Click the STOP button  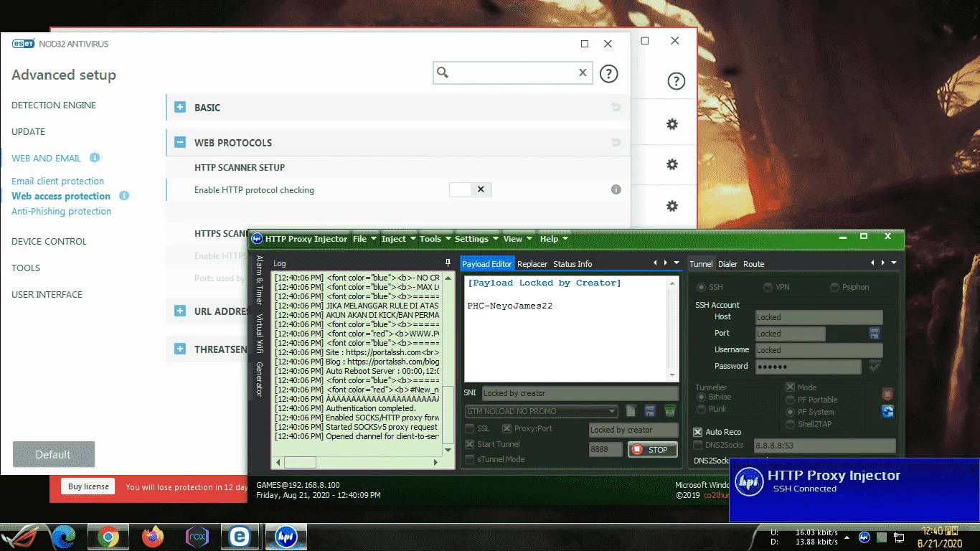click(651, 450)
